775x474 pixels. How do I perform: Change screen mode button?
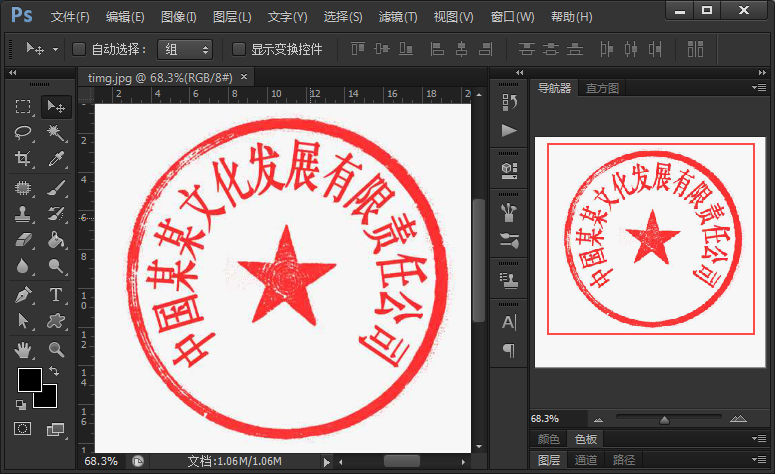pos(55,429)
